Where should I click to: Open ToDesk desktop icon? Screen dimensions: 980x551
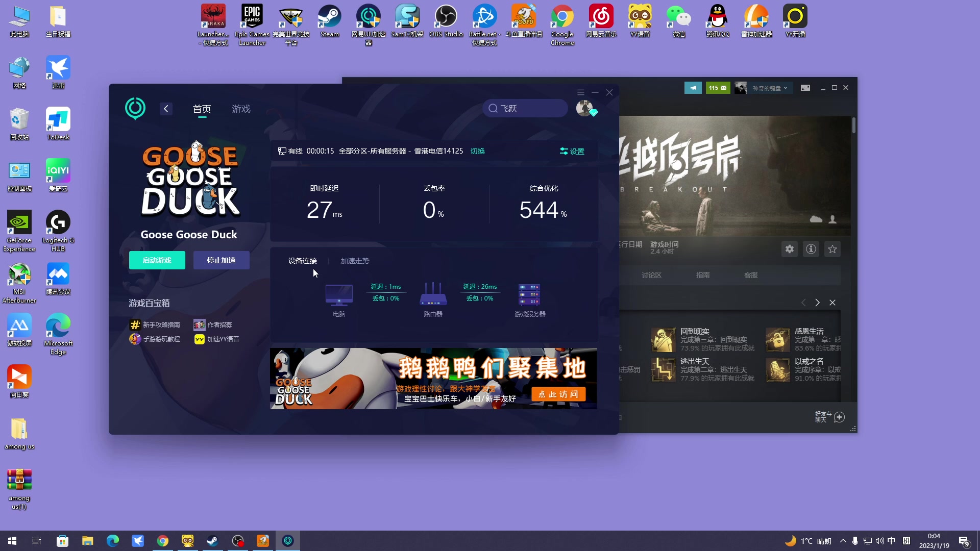[58, 124]
